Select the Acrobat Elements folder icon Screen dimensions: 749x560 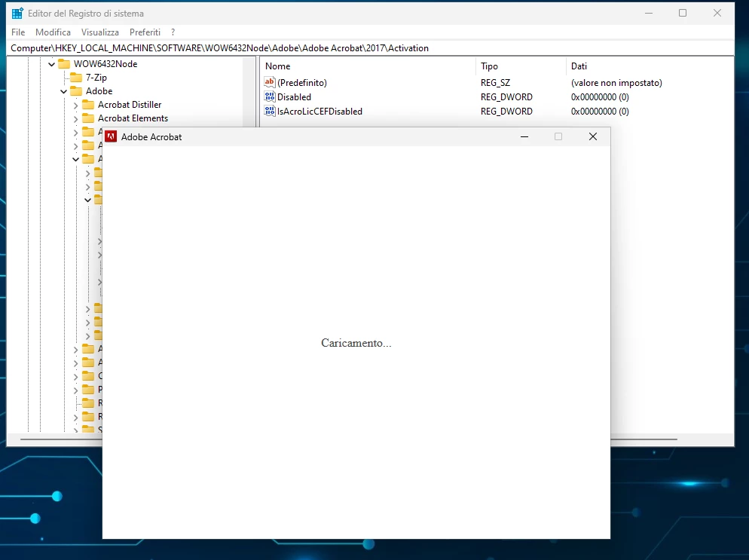(88, 118)
